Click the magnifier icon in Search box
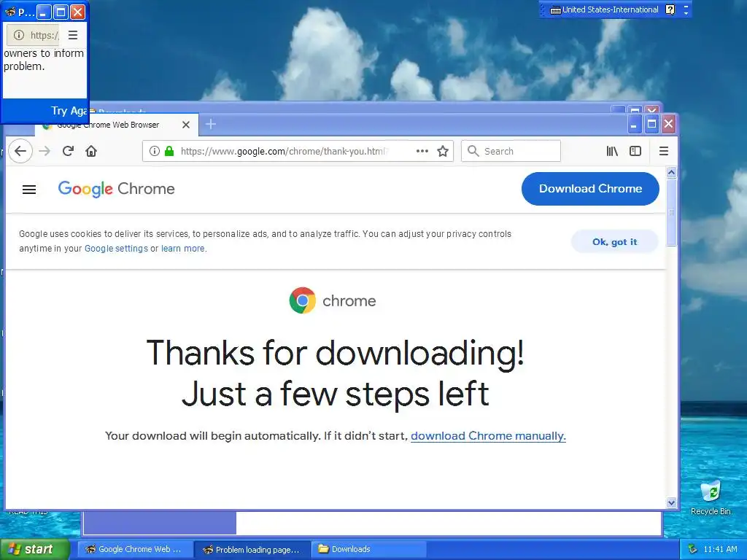The width and height of the screenshot is (747, 560). click(x=473, y=151)
